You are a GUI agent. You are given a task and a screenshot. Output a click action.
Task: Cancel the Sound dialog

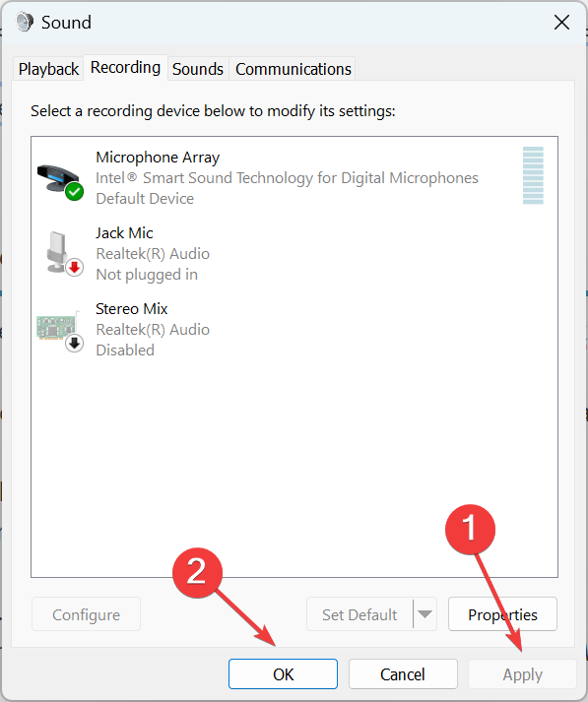(x=403, y=673)
